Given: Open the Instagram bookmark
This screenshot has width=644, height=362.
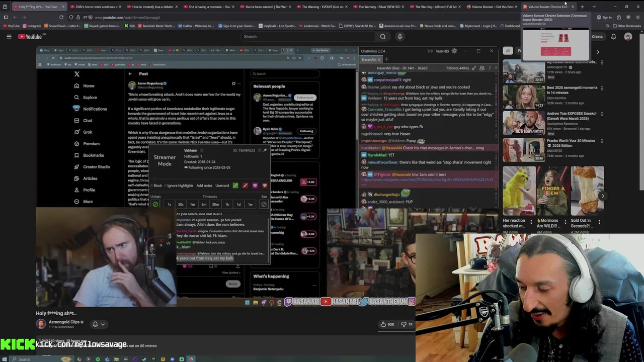Looking at the screenshot, I should pyautogui.click(x=31, y=26).
